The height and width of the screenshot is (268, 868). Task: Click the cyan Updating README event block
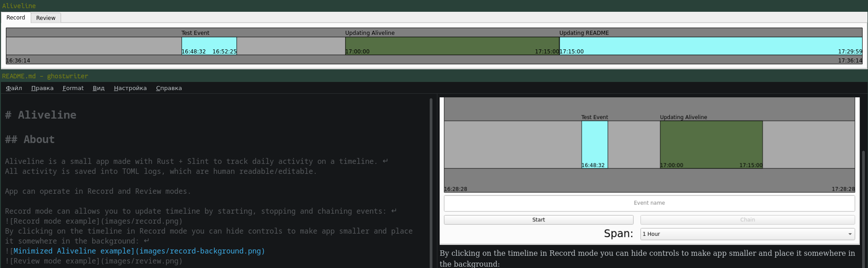pyautogui.click(x=710, y=44)
